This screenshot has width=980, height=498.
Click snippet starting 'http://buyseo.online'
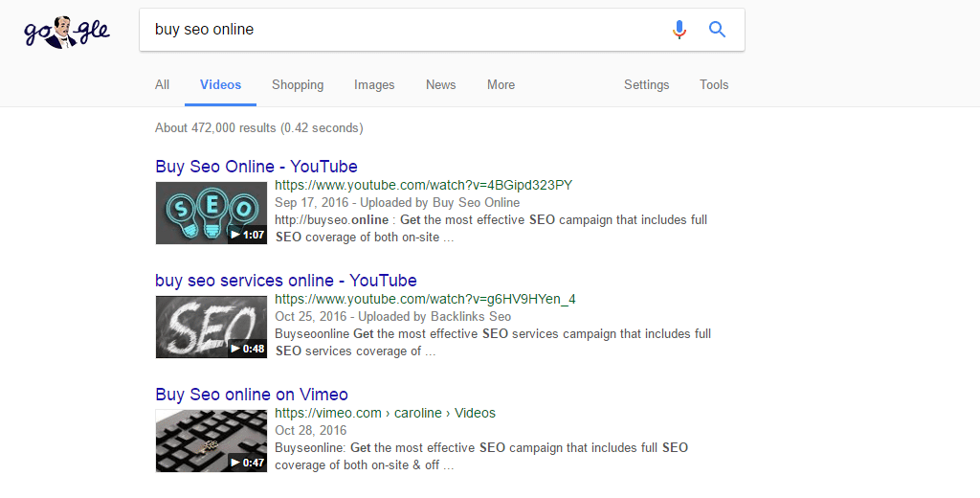(x=491, y=228)
